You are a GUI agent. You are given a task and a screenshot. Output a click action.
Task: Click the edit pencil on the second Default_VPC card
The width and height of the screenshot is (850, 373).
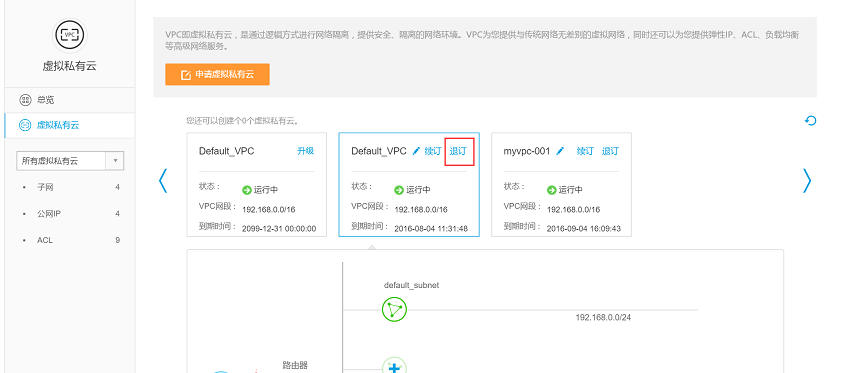pos(416,151)
